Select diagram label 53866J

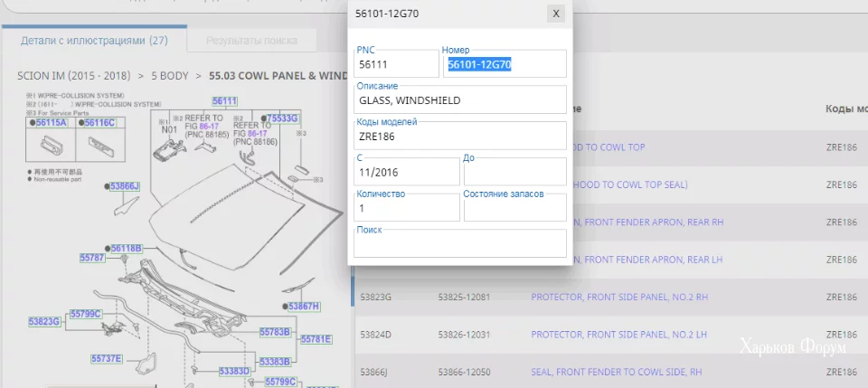(125, 186)
